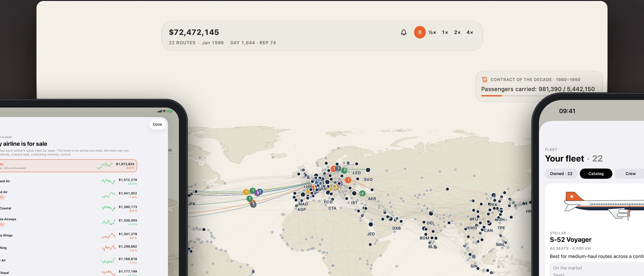Screen dimensions: 644x276
Task: Open the Contract of the Decade scroll icon
Action: tap(484, 79)
